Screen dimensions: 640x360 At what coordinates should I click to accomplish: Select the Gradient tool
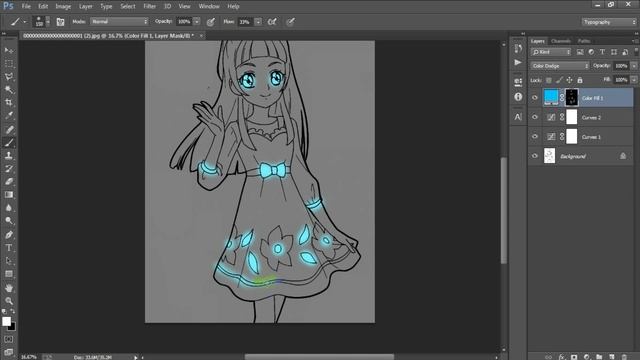pos(9,195)
